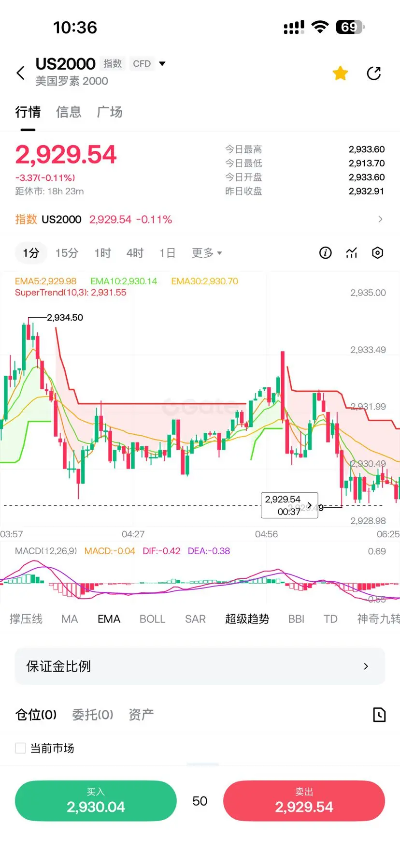Expand the 指数 US2000 row chevron
The width and height of the screenshot is (400, 868).
(x=380, y=219)
